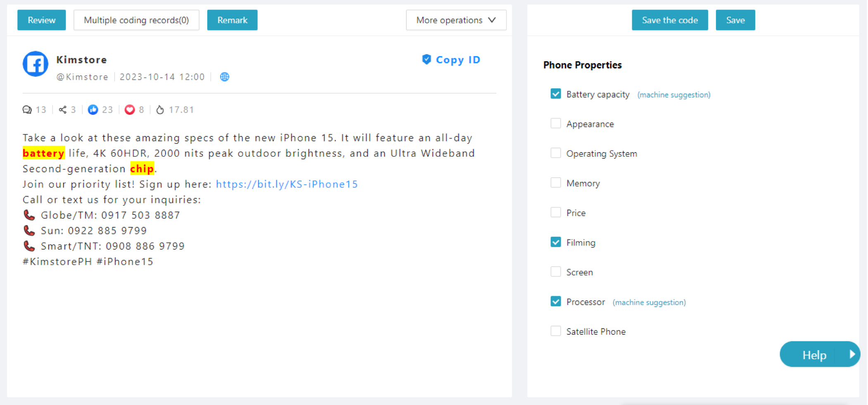Click the Facebook logo avatar
The width and height of the screenshot is (868, 405).
pos(36,64)
